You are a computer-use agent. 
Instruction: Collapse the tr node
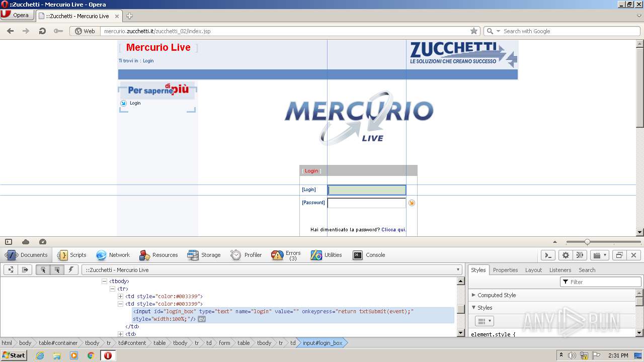113,289
